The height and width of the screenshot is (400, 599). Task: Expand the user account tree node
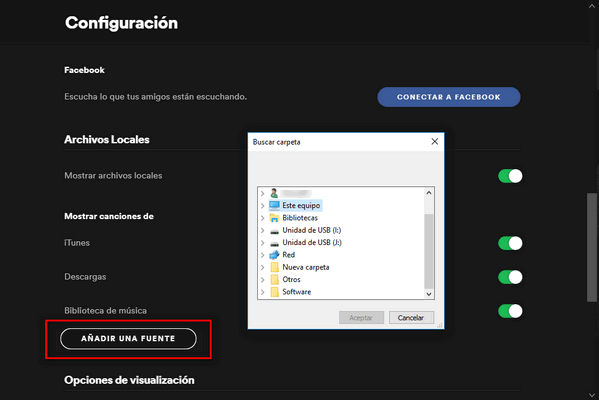[x=262, y=193]
